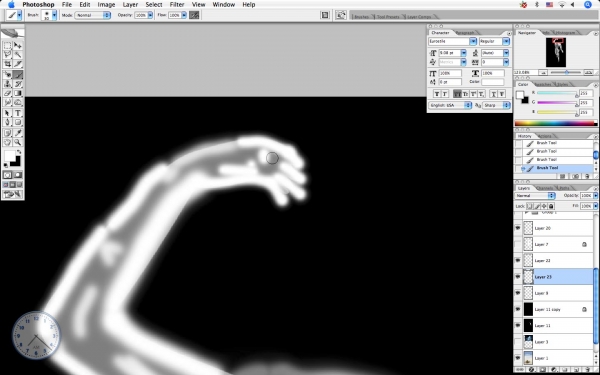
Task: Open the Edit menu
Action: point(85,5)
